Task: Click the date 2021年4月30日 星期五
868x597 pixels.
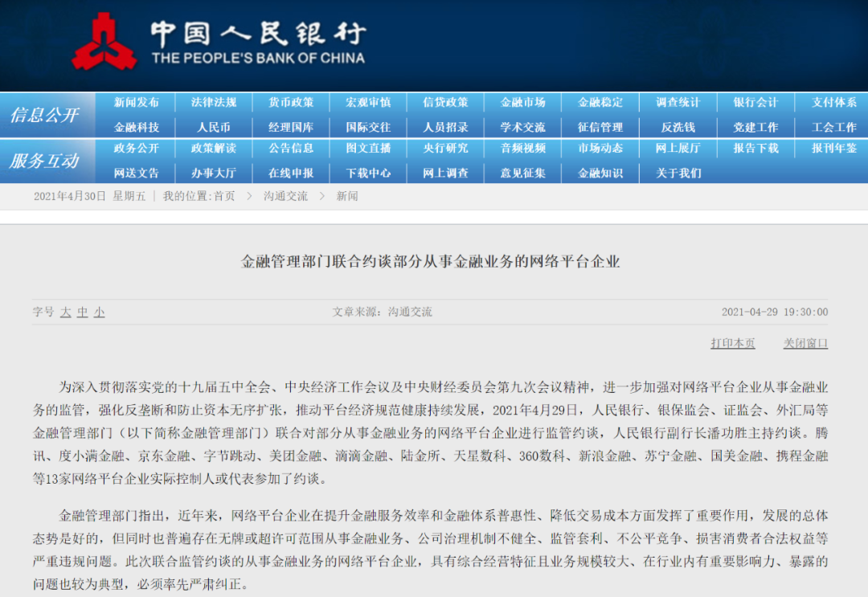Action: [x=90, y=196]
